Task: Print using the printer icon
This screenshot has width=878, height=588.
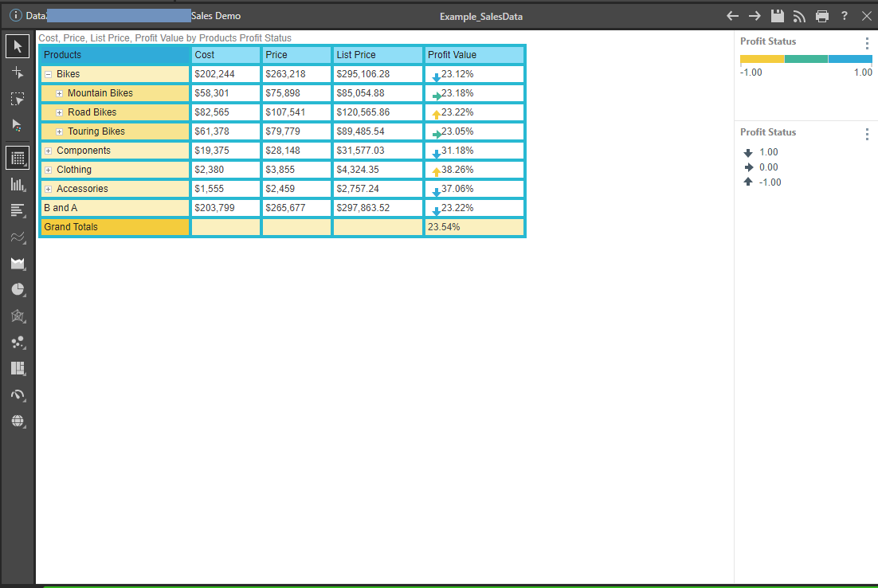Action: tap(822, 16)
